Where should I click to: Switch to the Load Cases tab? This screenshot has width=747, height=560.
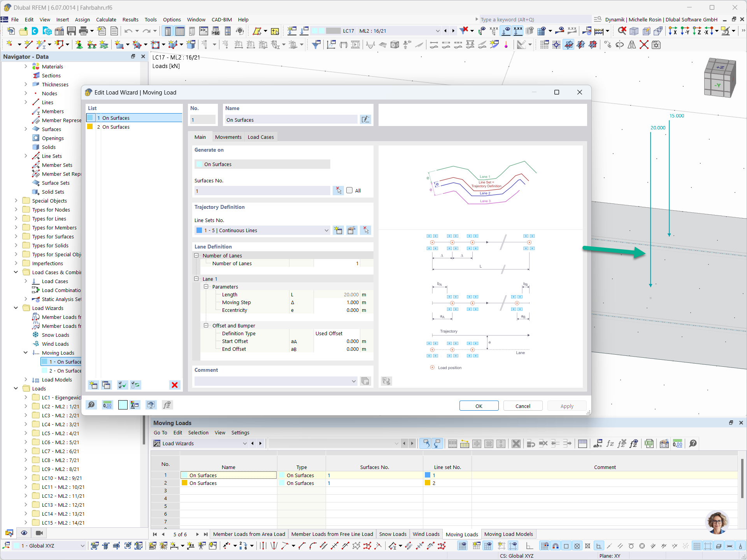261,137
